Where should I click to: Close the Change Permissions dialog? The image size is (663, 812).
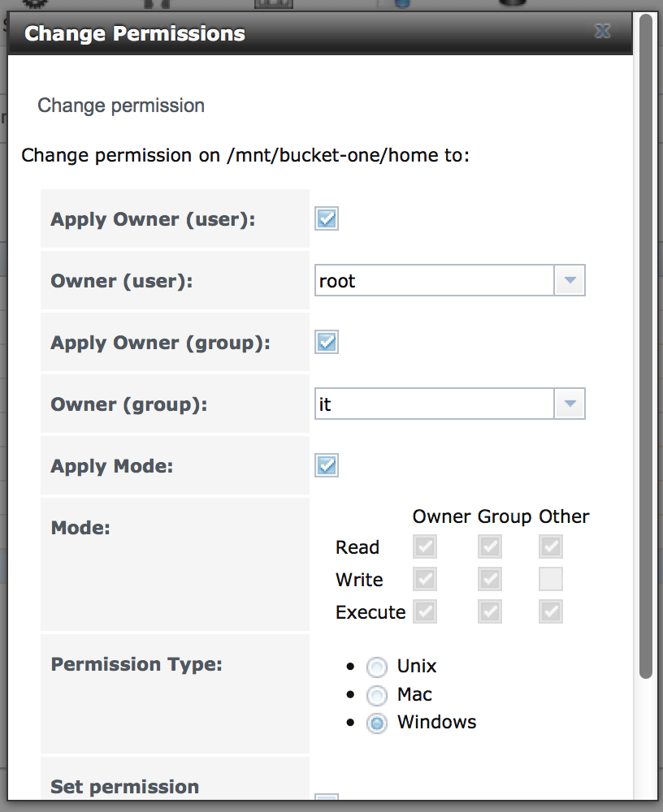click(602, 32)
